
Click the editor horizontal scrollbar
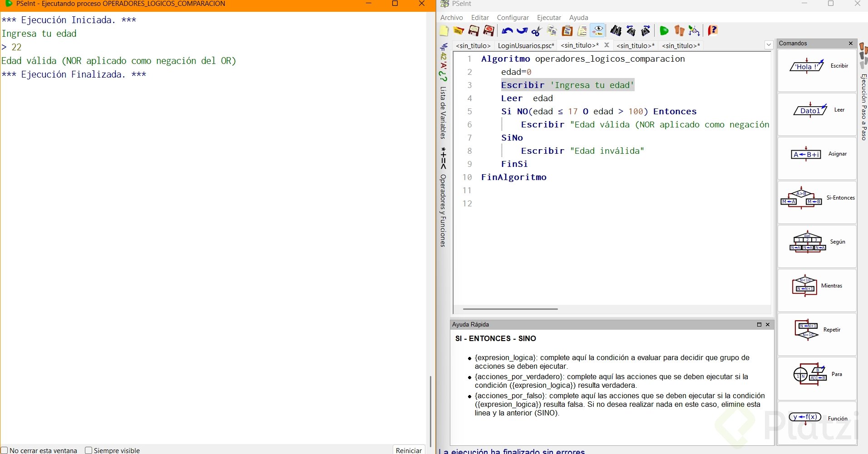point(510,309)
